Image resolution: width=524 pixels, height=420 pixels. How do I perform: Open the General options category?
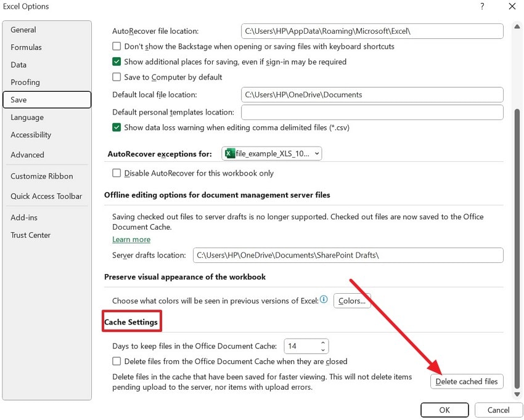[x=47, y=30]
